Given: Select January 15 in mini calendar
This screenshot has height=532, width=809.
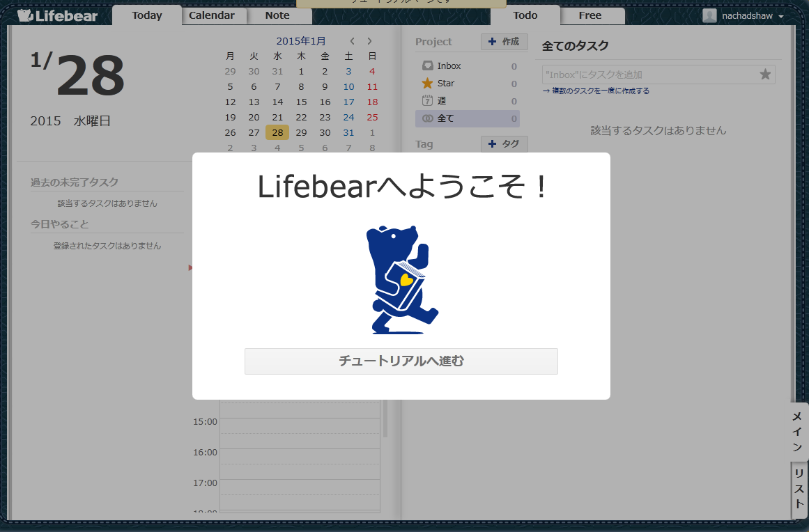Looking at the screenshot, I should click(301, 102).
